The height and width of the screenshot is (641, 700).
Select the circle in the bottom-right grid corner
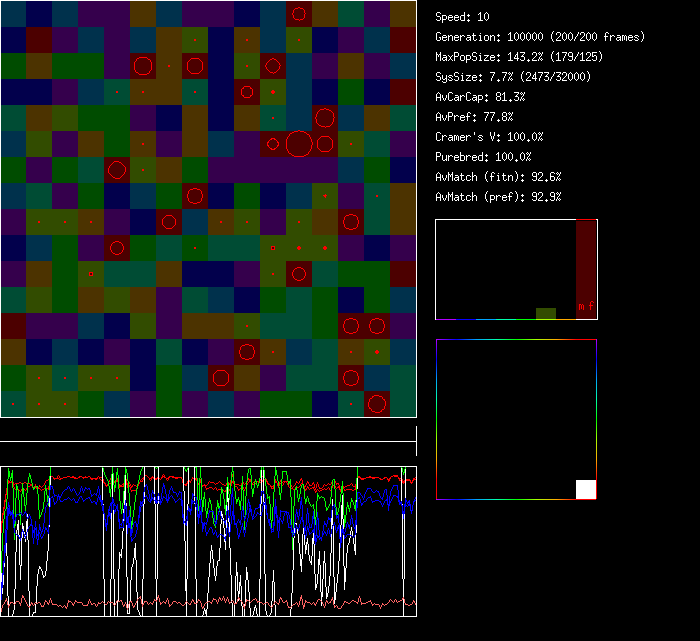point(377,404)
